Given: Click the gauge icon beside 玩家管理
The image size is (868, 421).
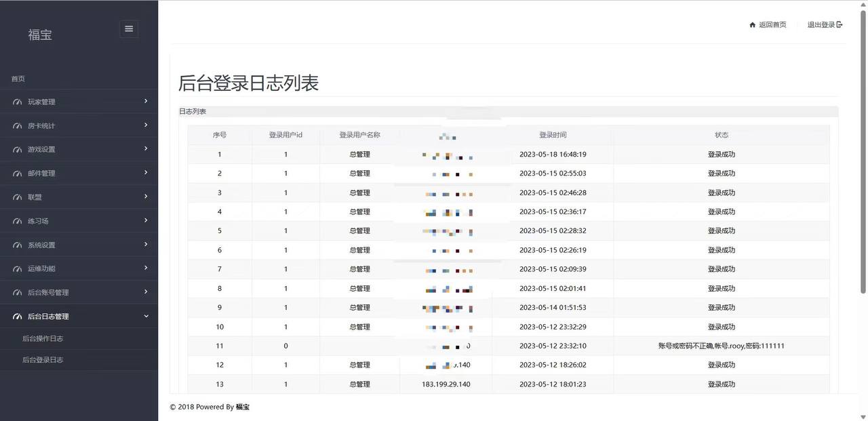Looking at the screenshot, I should 18,102.
